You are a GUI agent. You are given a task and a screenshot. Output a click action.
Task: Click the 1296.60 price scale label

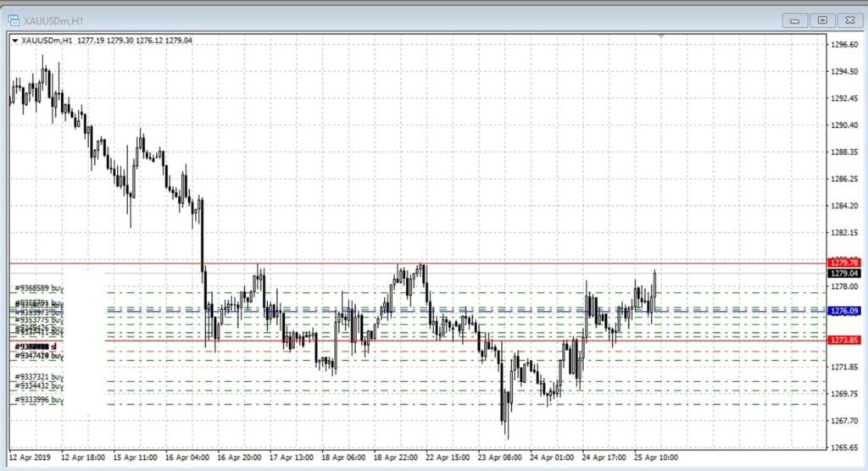[x=844, y=44]
